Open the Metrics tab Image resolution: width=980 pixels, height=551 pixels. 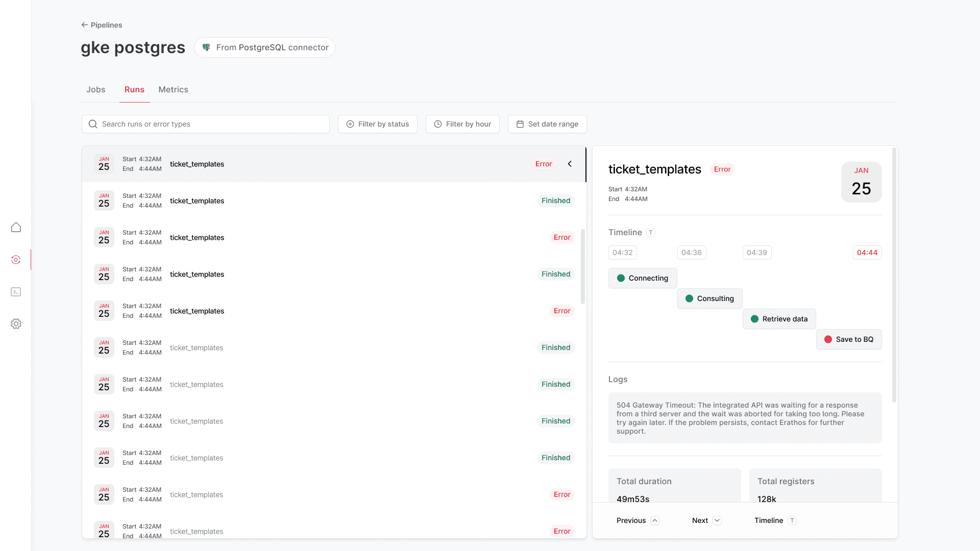click(174, 89)
